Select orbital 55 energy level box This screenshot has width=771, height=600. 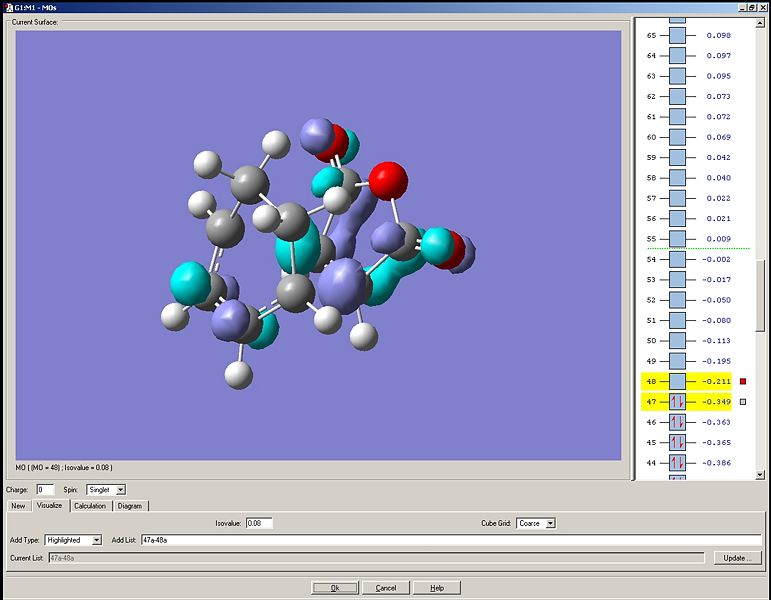click(x=677, y=239)
